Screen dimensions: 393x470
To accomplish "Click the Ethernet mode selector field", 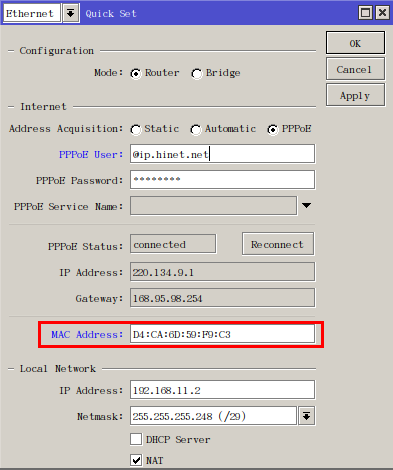I will tap(32, 13).
